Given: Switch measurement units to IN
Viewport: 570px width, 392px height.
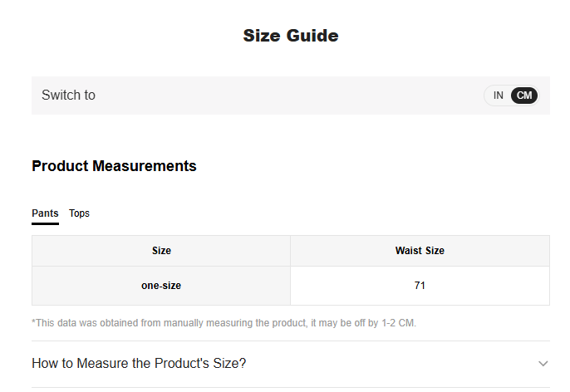Looking at the screenshot, I should [498, 96].
